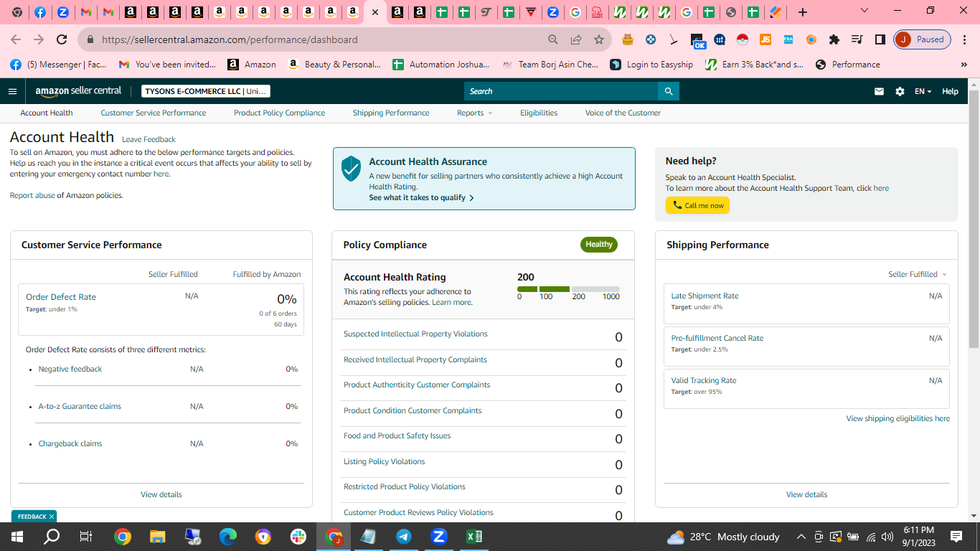Open Telegram from the taskbar
Viewport: 980px width, 551px height.
[404, 537]
